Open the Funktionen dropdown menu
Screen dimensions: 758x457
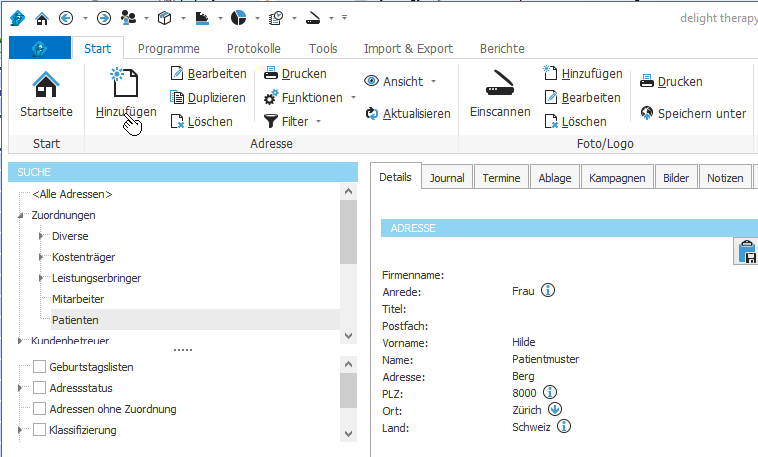coord(310,97)
